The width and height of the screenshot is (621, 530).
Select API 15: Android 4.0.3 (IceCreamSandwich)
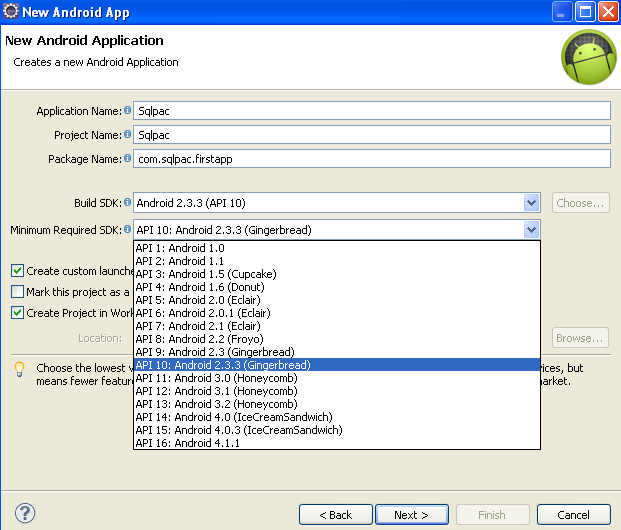click(337, 430)
